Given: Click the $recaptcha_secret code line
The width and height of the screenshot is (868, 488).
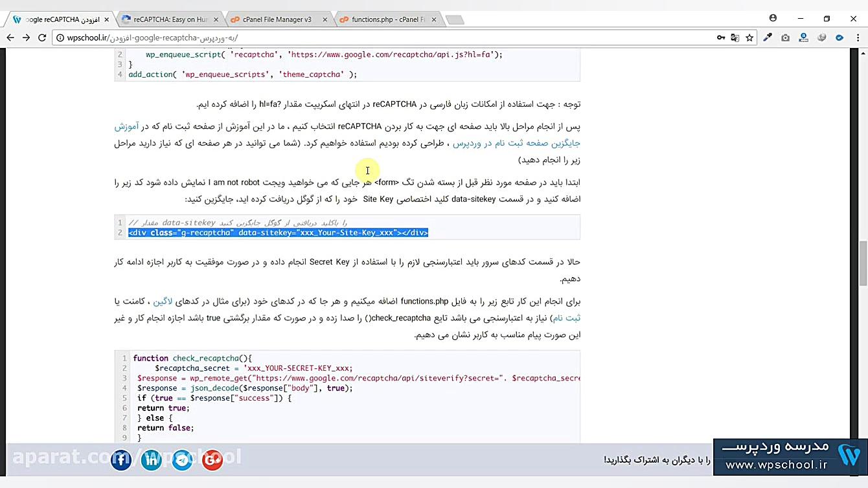Looking at the screenshot, I should (x=253, y=368).
